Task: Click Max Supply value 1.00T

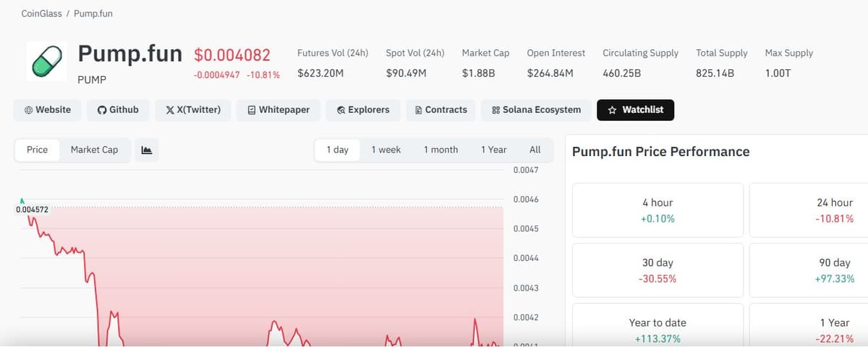Action: [779, 73]
